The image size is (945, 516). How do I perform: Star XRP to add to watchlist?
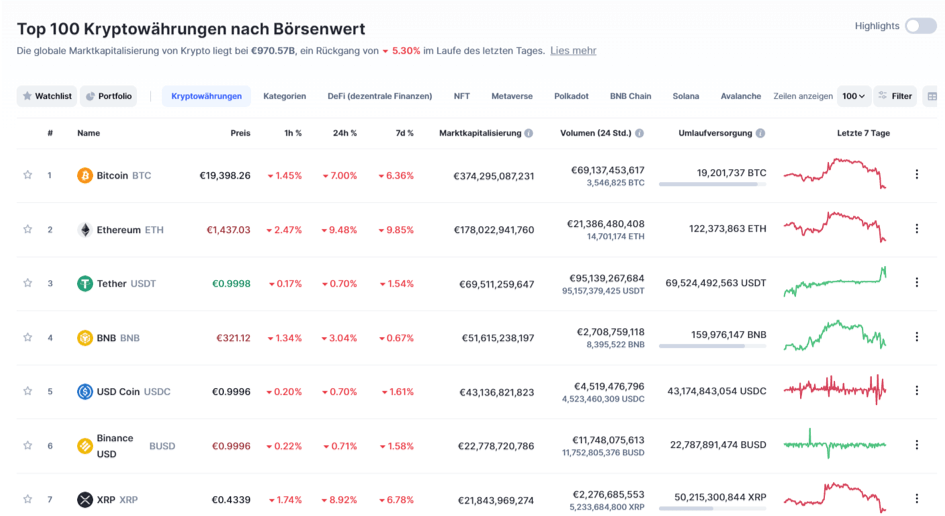tap(28, 499)
